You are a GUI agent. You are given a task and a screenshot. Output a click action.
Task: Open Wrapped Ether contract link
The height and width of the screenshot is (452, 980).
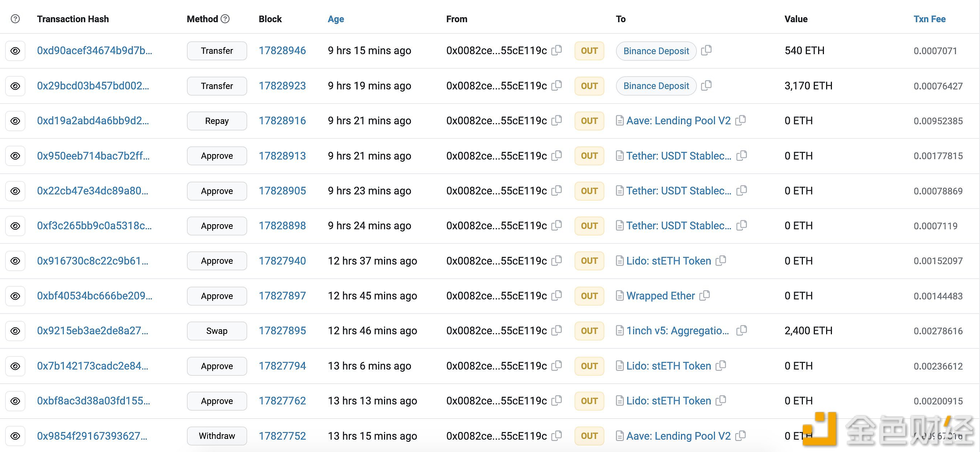tap(661, 296)
